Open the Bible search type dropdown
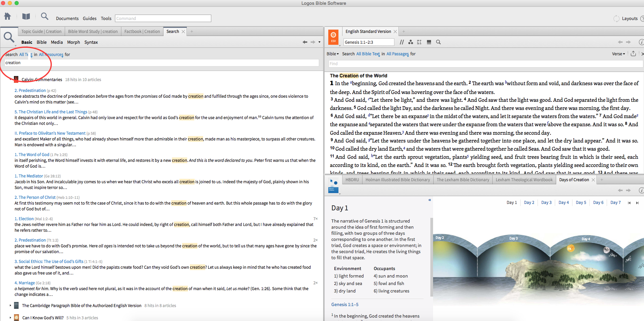The height and width of the screenshot is (321, 644). tap(333, 54)
